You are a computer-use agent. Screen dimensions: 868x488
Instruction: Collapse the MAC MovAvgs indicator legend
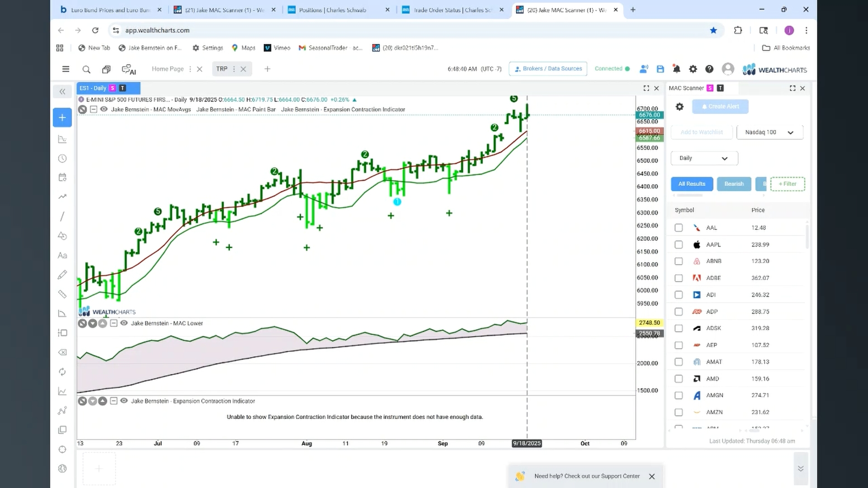pyautogui.click(x=94, y=109)
